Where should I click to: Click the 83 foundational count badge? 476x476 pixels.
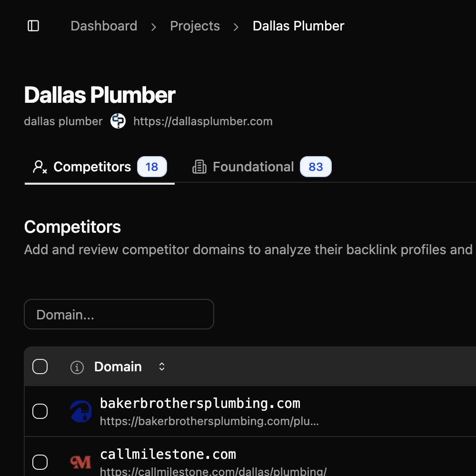pos(316,167)
